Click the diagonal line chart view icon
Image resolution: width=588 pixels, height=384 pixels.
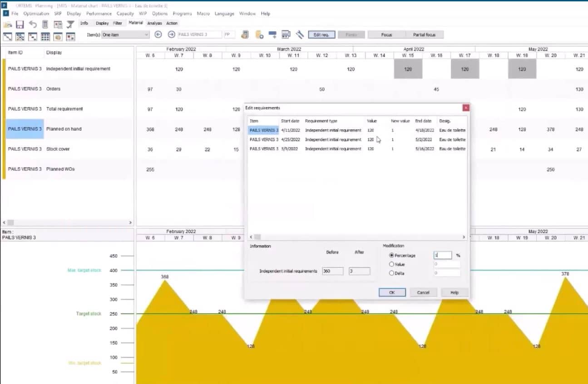pyautogui.click(x=8, y=36)
